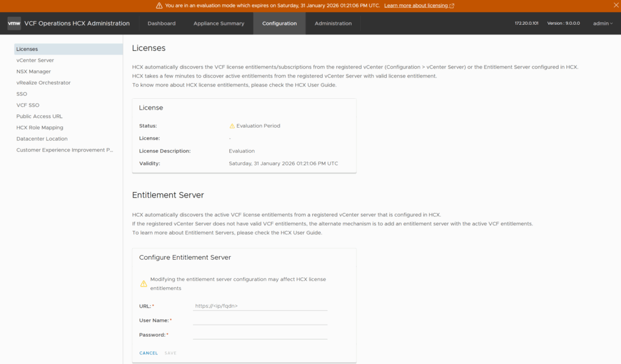Open HCX Role Mapping
Viewport: 621px width, 364px height.
(40, 128)
